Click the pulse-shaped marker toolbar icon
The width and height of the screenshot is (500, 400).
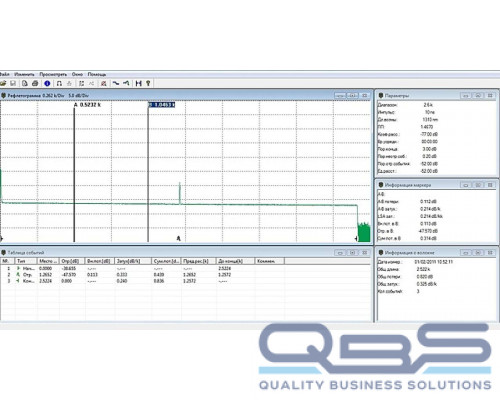59,83
